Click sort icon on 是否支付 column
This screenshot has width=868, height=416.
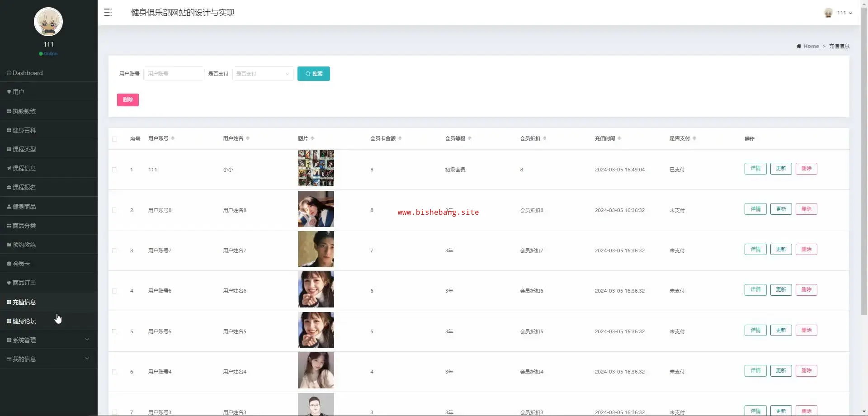click(694, 138)
